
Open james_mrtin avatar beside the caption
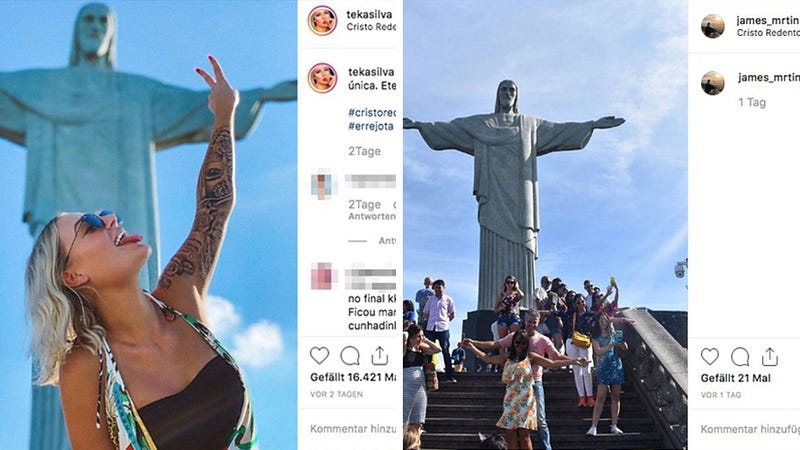tap(713, 83)
